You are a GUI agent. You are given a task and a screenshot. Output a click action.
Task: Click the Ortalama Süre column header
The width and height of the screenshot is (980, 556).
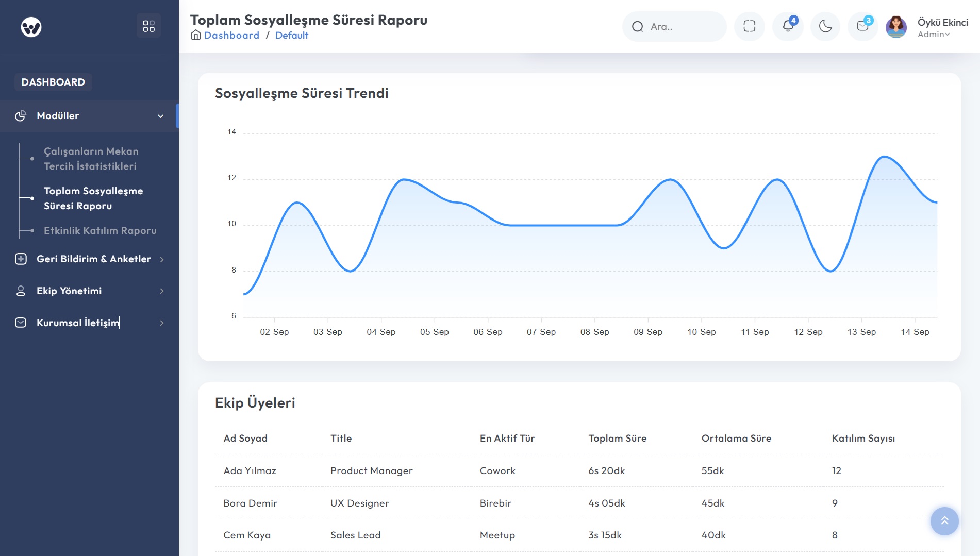pyautogui.click(x=736, y=439)
